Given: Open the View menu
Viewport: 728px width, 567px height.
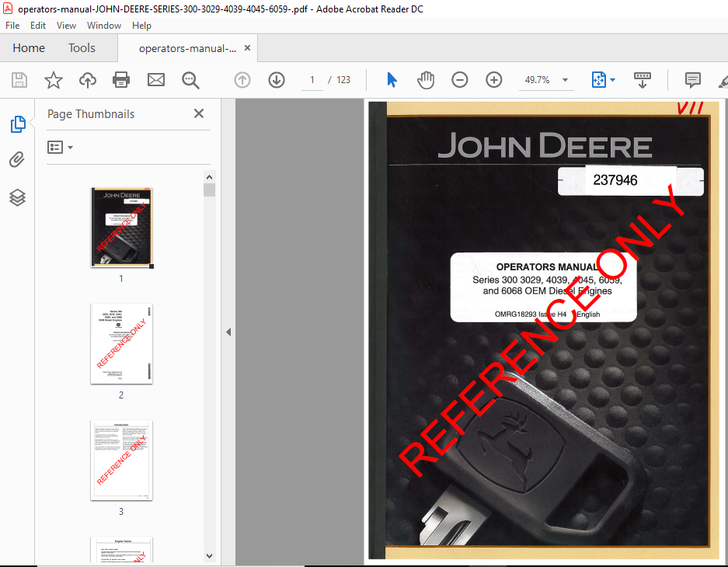Looking at the screenshot, I should click(x=66, y=26).
